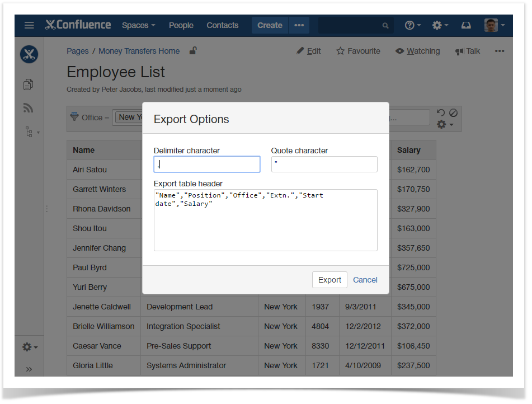
Task: Cancel the Export Options dialog
Action: (x=365, y=280)
